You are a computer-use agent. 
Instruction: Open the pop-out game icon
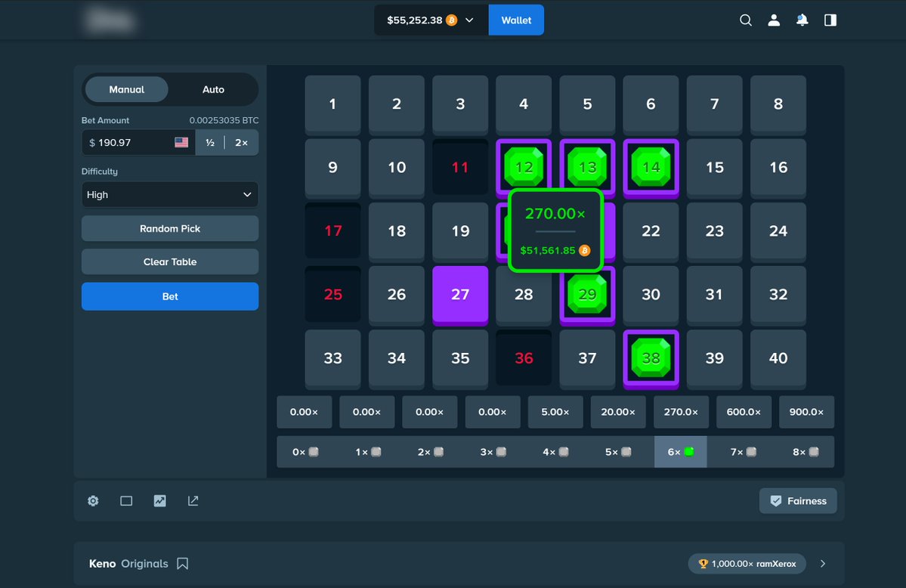click(x=193, y=500)
